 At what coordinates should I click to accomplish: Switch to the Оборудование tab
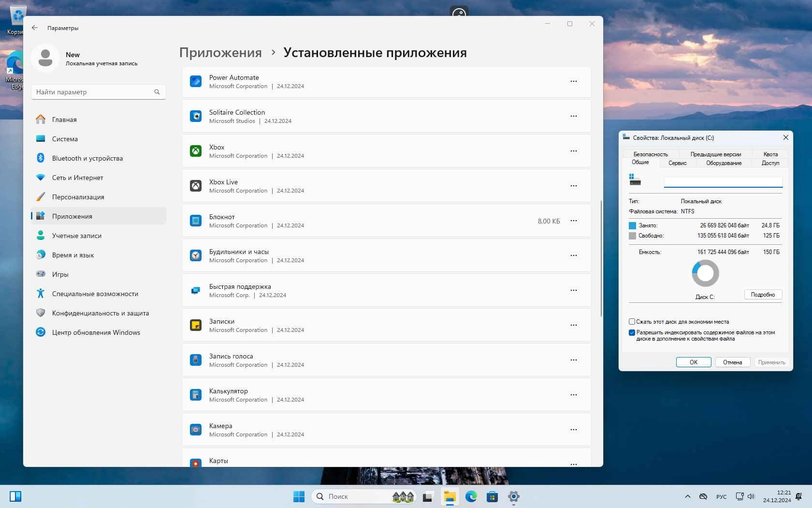(724, 163)
